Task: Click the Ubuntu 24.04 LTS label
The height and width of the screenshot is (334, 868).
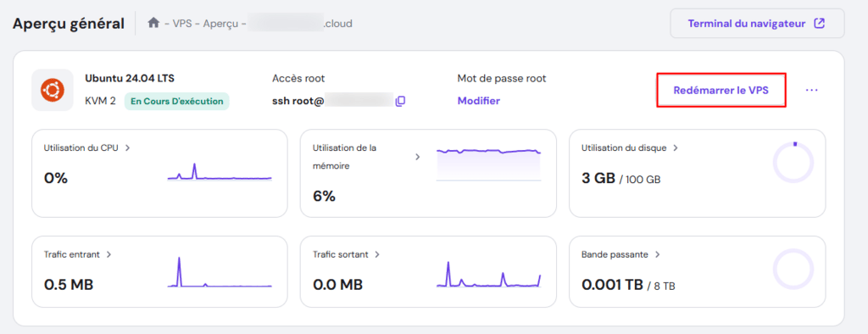Action: [130, 79]
